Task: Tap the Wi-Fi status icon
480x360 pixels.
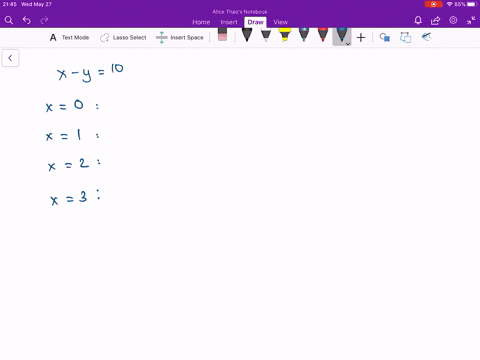Action: click(x=449, y=4)
